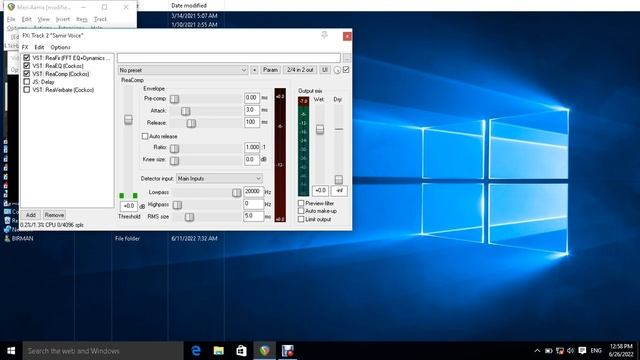
Task: Check the Auto release option
Action: (144, 136)
